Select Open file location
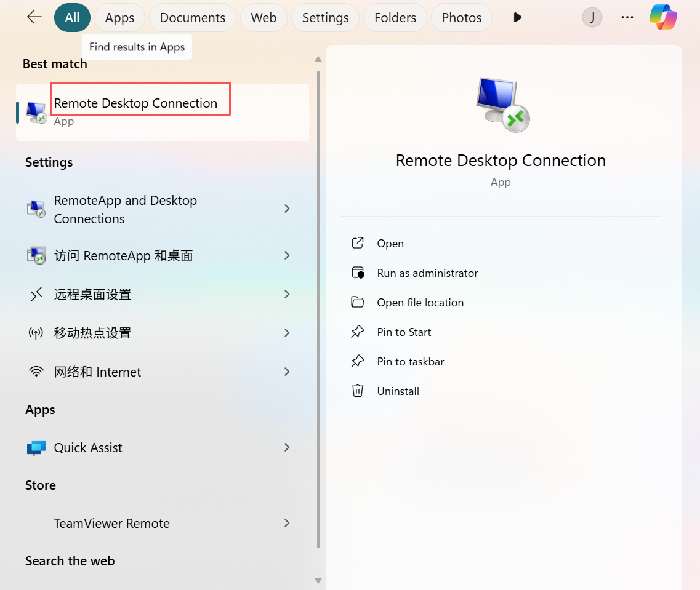Screen dimensions: 700x590 pyautogui.click(x=420, y=302)
